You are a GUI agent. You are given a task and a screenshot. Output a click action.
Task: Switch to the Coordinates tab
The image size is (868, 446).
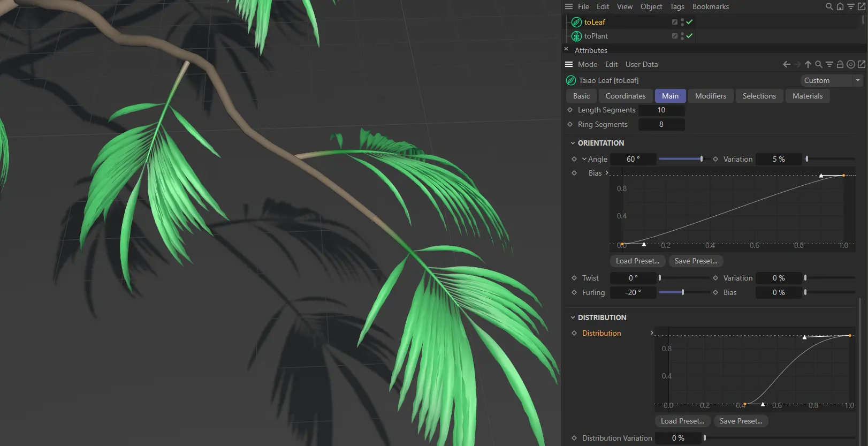tap(626, 96)
